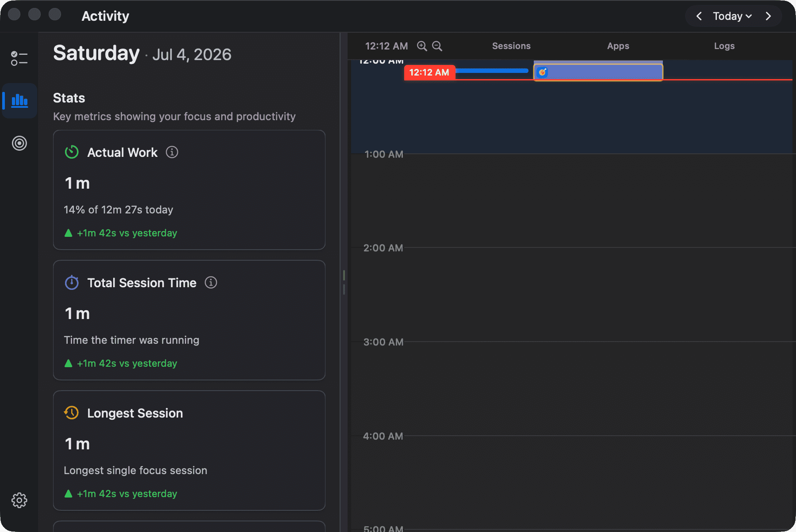Click the green Actual Work timer icon
The width and height of the screenshot is (796, 532).
[72, 152]
